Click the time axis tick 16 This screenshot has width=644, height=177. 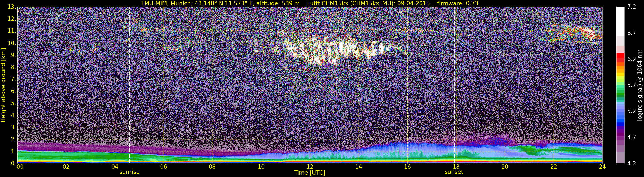tap(407, 167)
